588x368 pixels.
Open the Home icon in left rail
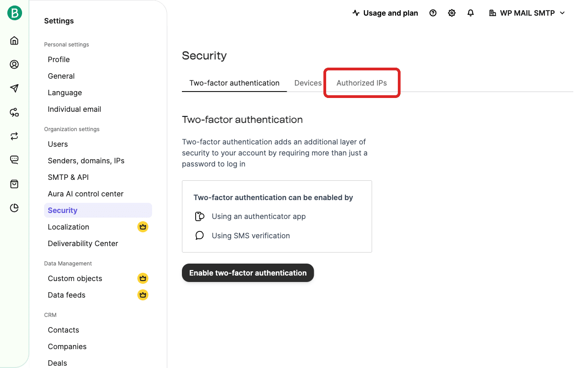pos(14,40)
